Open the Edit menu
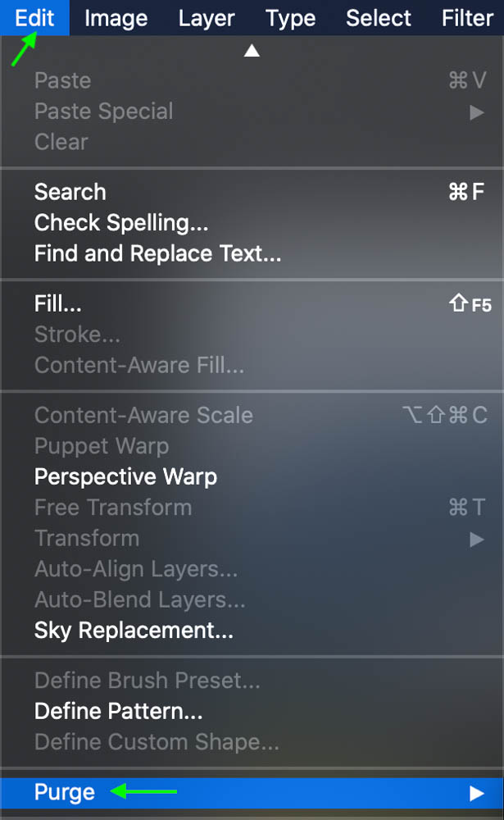The width and height of the screenshot is (504, 820). tap(34, 18)
